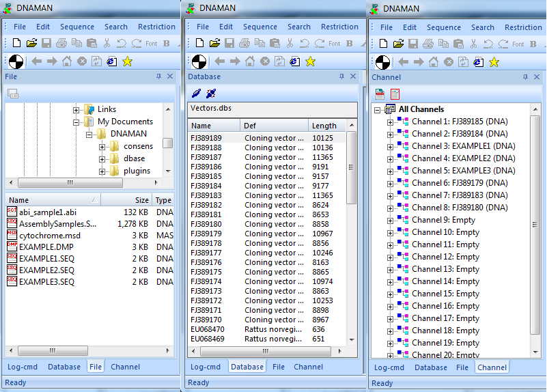The height and width of the screenshot is (392, 547).
Task: Click Internet Explorer icon in middle window
Action: pyautogui.click(x=295, y=61)
